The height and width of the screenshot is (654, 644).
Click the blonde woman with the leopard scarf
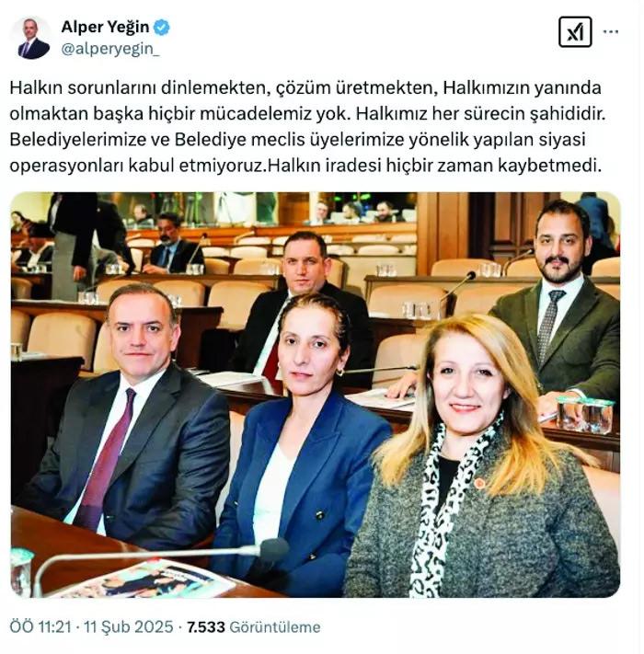pyautogui.click(x=479, y=459)
